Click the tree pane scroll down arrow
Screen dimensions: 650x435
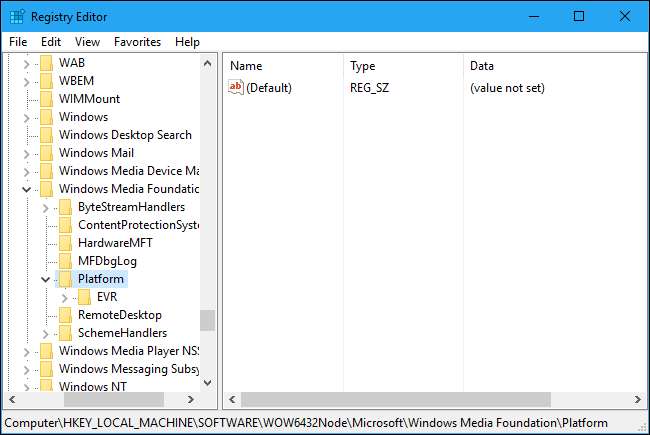208,383
